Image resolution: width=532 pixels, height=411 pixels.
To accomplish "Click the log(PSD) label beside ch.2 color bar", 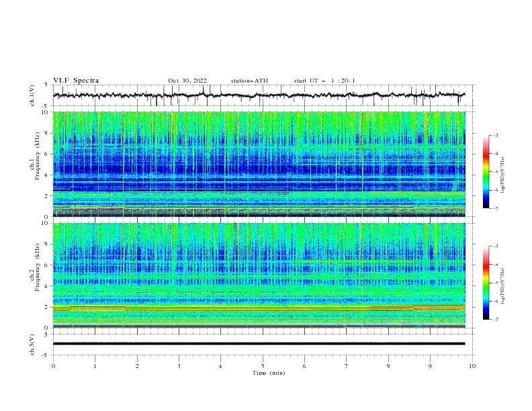I will click(x=503, y=285).
